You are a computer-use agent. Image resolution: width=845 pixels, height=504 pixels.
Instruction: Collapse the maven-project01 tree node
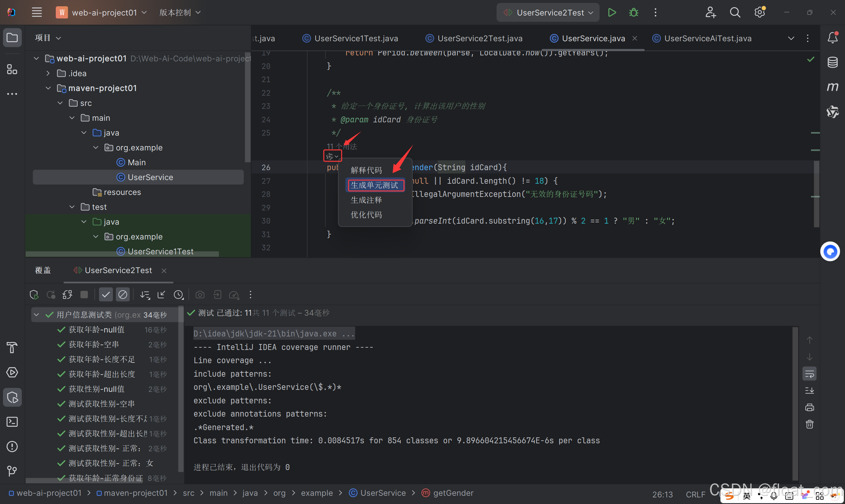pyautogui.click(x=48, y=88)
